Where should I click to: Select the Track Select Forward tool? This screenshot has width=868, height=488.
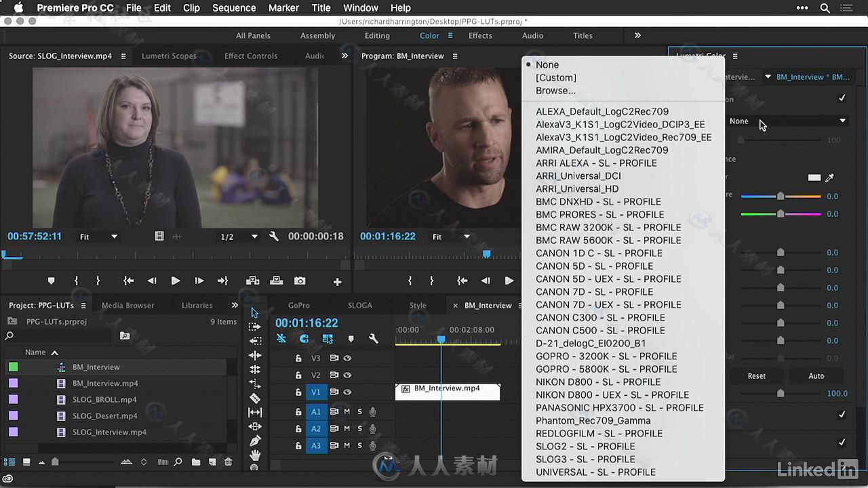255,327
